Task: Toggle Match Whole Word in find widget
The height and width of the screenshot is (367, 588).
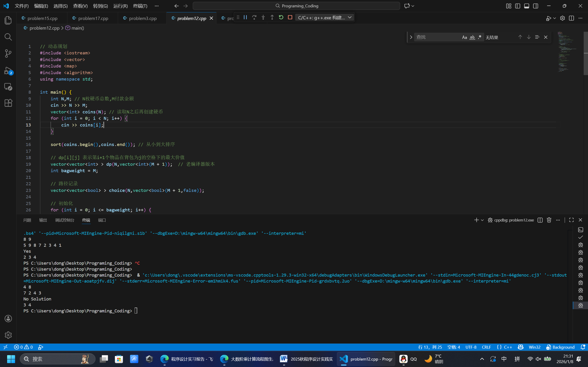Action: click(x=472, y=37)
